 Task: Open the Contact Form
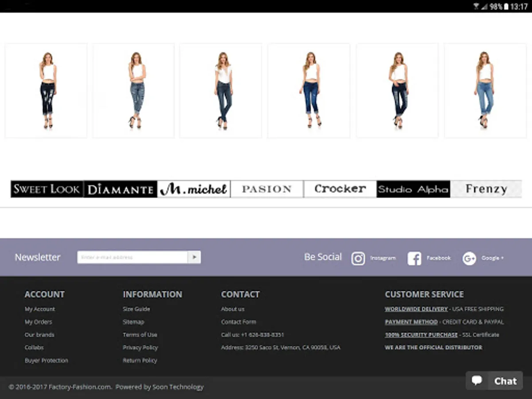[x=239, y=322]
